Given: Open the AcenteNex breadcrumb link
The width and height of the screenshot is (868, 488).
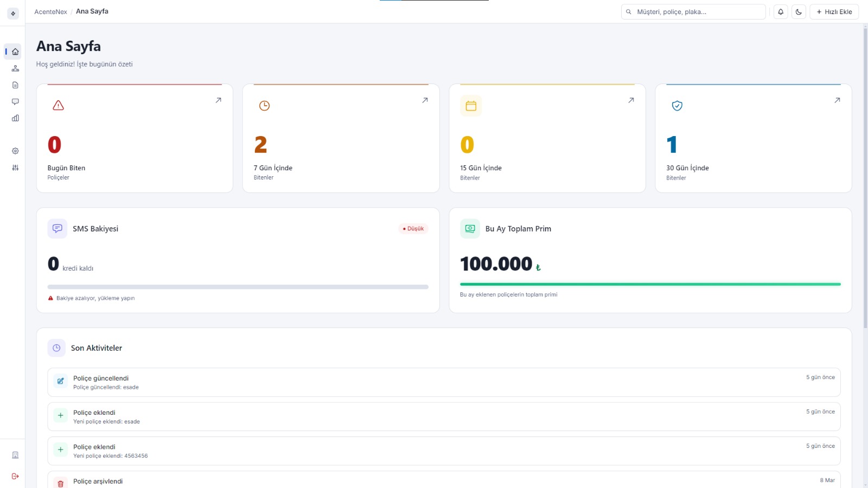Looking at the screenshot, I should point(50,11).
